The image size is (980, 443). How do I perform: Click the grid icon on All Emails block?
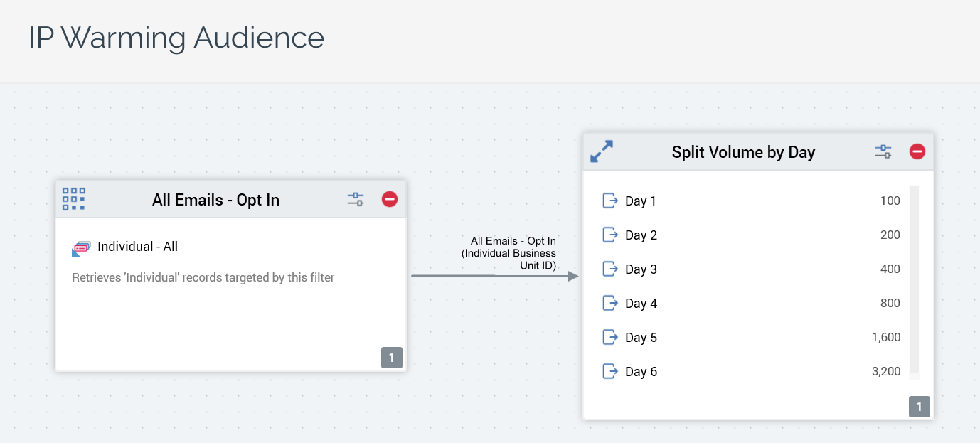point(74,199)
